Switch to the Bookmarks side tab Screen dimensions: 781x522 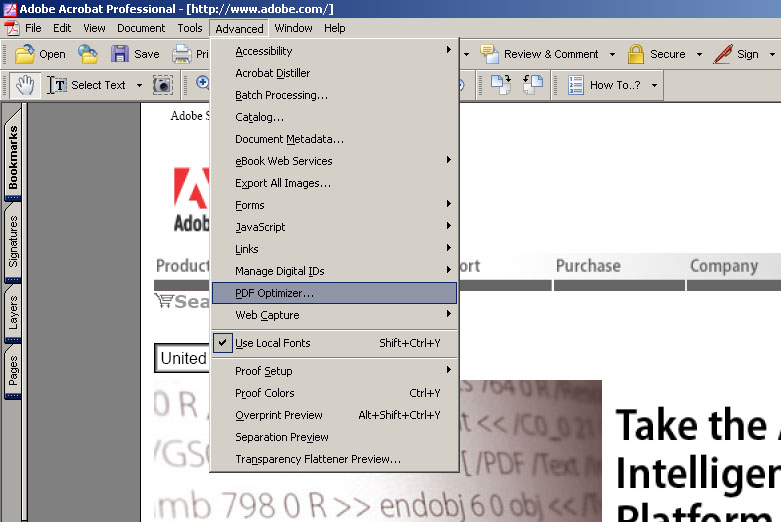coord(13,157)
